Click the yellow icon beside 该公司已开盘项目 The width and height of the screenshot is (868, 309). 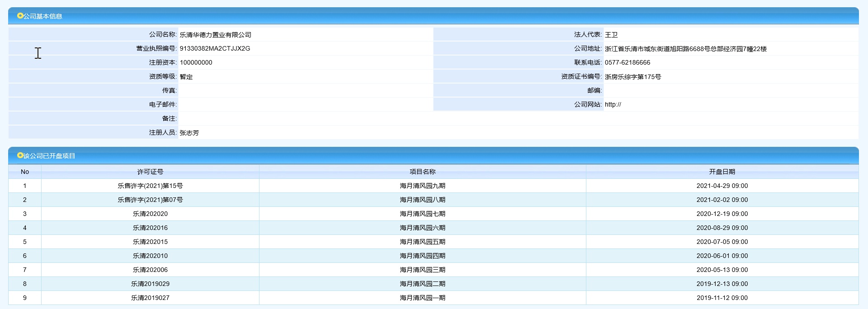click(20, 155)
